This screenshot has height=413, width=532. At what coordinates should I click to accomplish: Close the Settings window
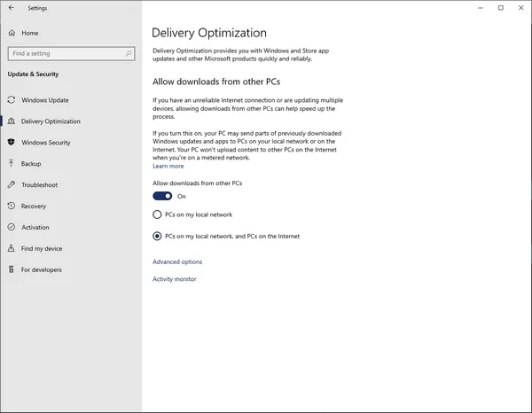point(520,8)
